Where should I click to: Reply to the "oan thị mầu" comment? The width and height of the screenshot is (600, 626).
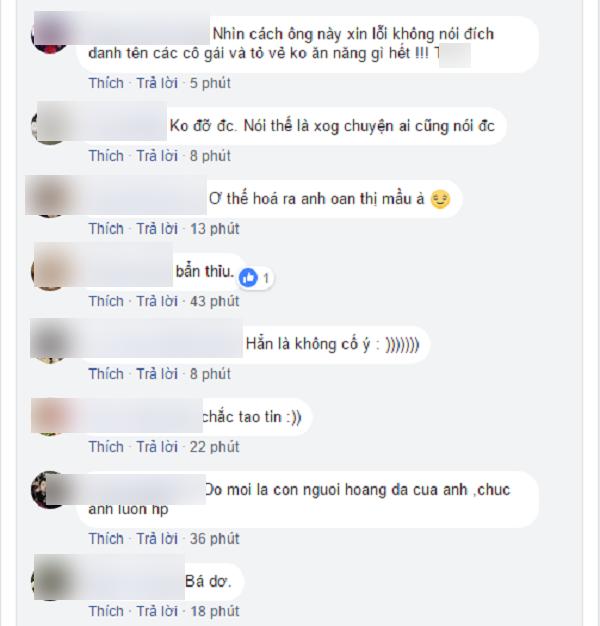pos(157,229)
